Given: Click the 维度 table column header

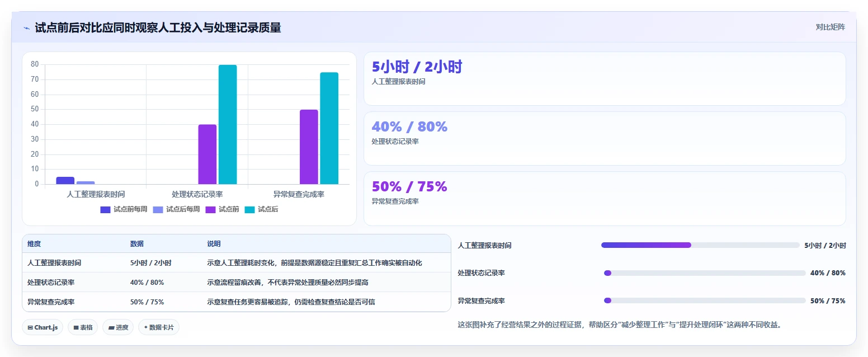Looking at the screenshot, I should 34,244.
